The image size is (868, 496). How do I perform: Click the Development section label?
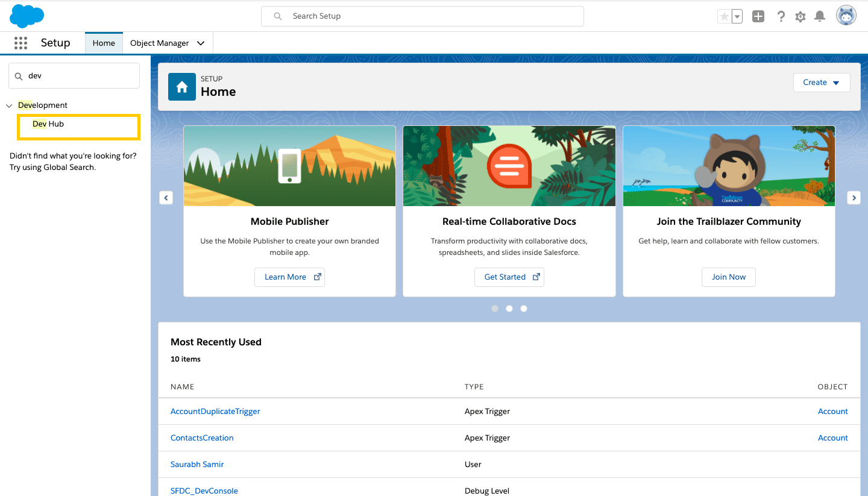point(43,105)
